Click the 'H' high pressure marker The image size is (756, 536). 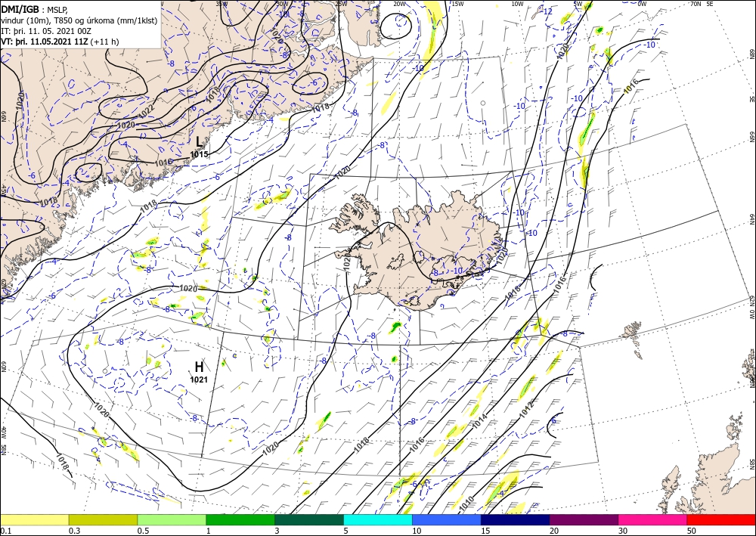coord(199,367)
